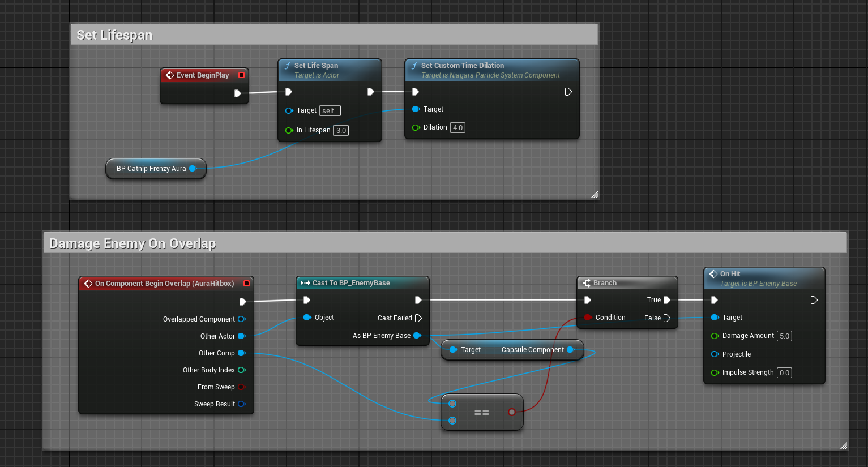Click the Set Life Span exec output pin
The width and height of the screenshot is (868, 467).
coord(371,92)
